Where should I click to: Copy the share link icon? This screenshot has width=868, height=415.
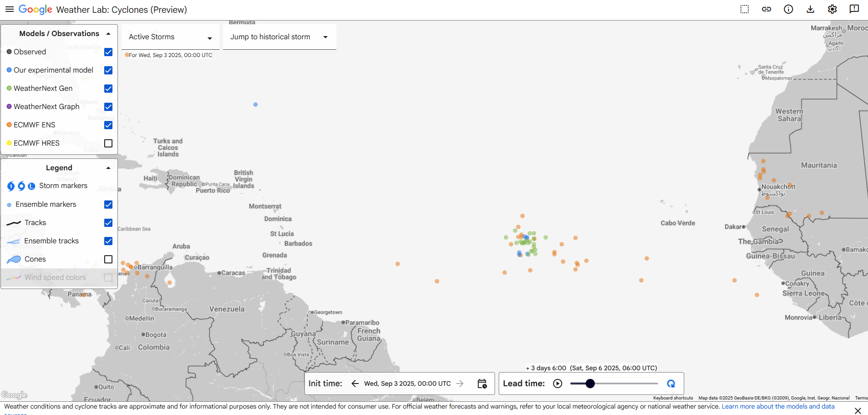click(767, 9)
